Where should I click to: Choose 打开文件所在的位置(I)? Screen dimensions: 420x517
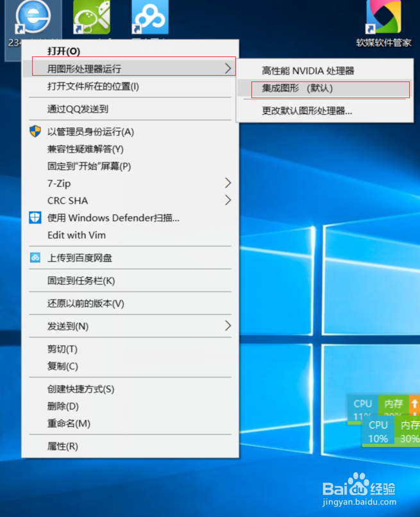coord(130,86)
